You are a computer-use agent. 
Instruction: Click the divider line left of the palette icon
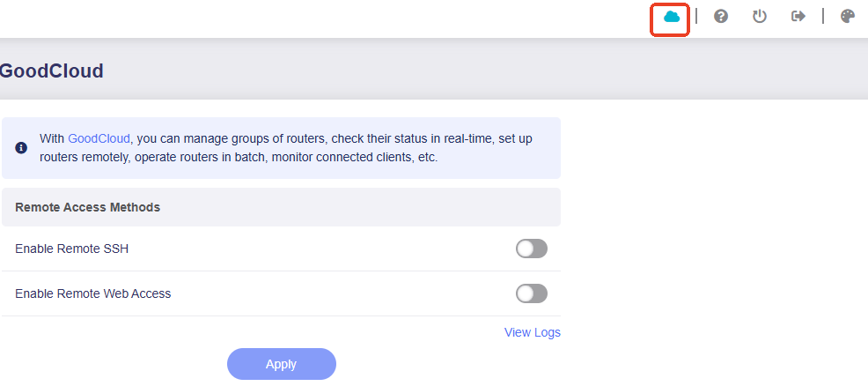822,16
